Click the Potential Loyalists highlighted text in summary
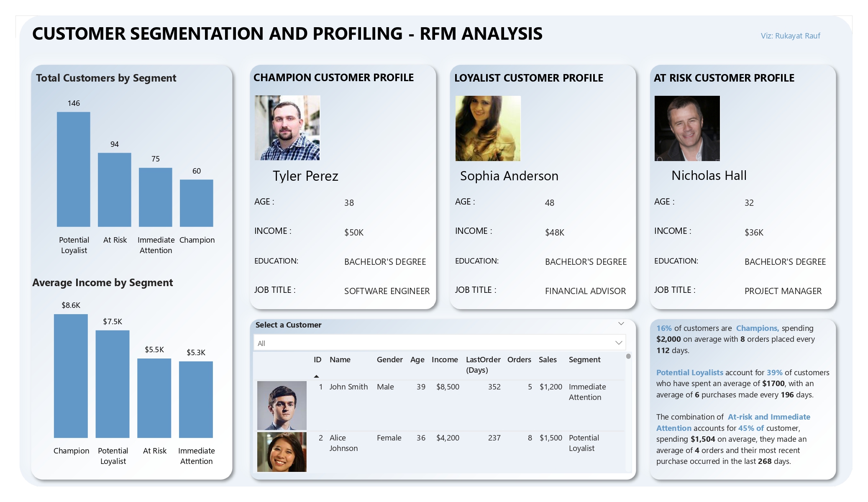Image resolution: width=868 pixels, height=502 pixels. 689,373
